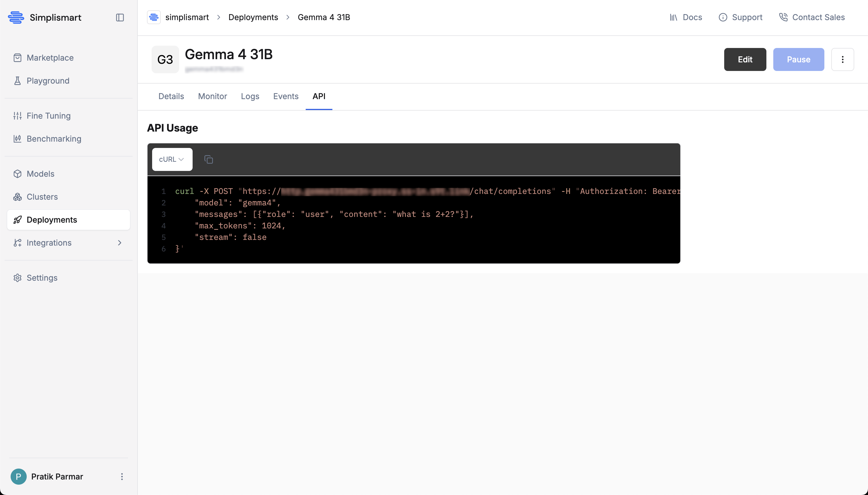Click the Clusters icon
868x495 pixels.
click(17, 197)
